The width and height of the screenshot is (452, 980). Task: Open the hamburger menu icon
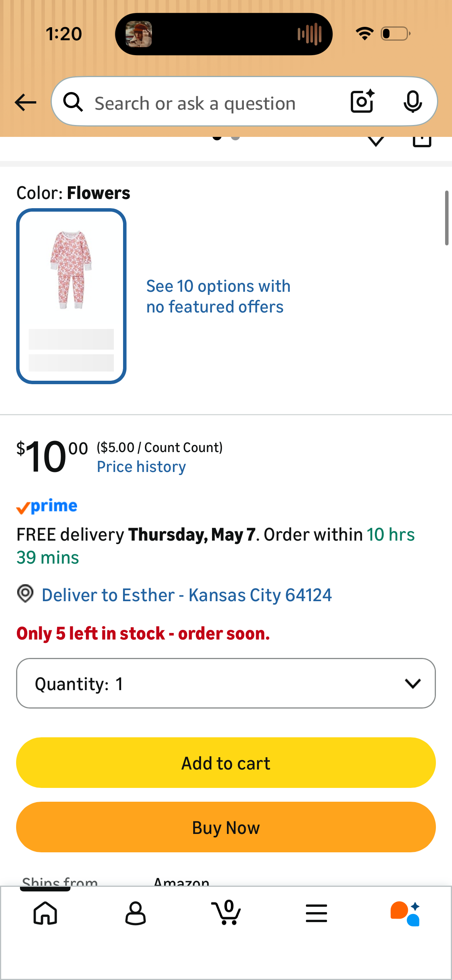(x=316, y=913)
